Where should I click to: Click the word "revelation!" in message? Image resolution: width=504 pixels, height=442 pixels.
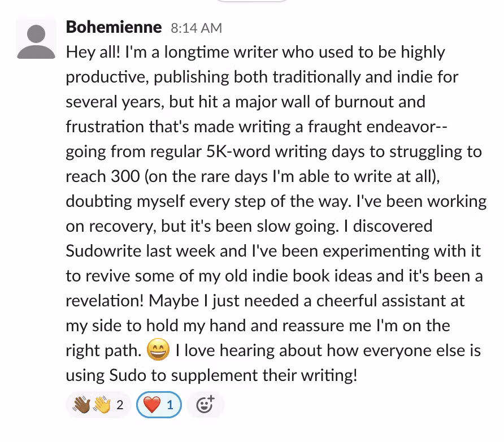point(105,301)
